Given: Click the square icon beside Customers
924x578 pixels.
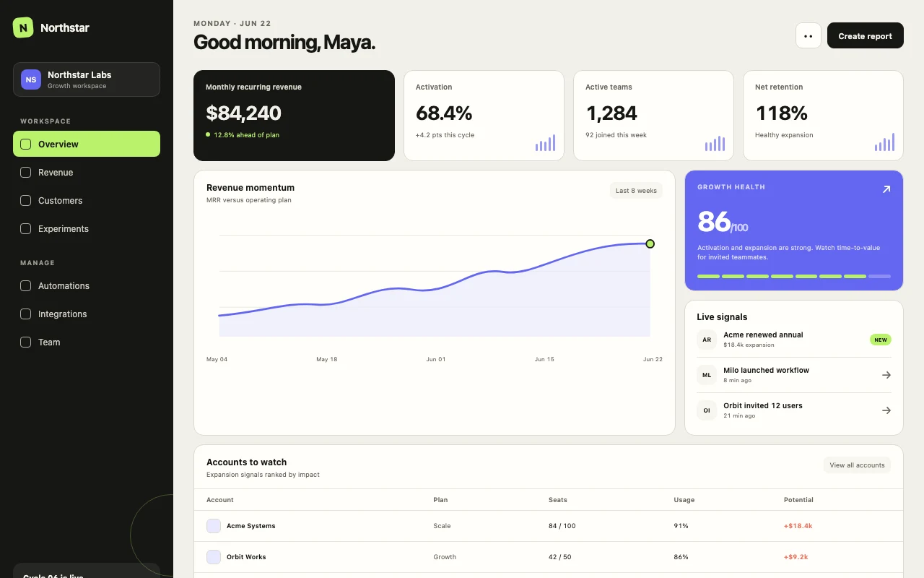Looking at the screenshot, I should pos(25,201).
